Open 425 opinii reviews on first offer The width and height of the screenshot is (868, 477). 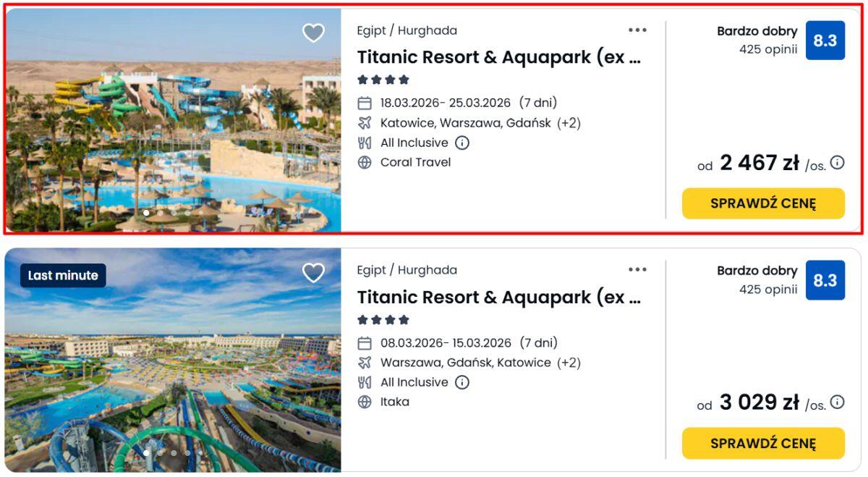pyautogui.click(x=768, y=50)
